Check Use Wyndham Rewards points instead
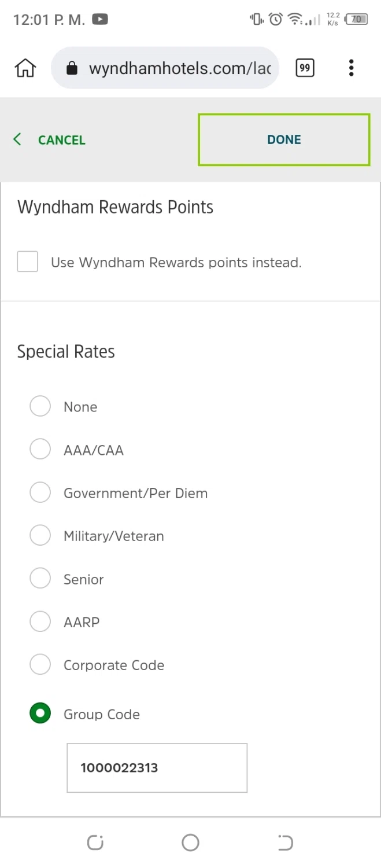 [28, 262]
